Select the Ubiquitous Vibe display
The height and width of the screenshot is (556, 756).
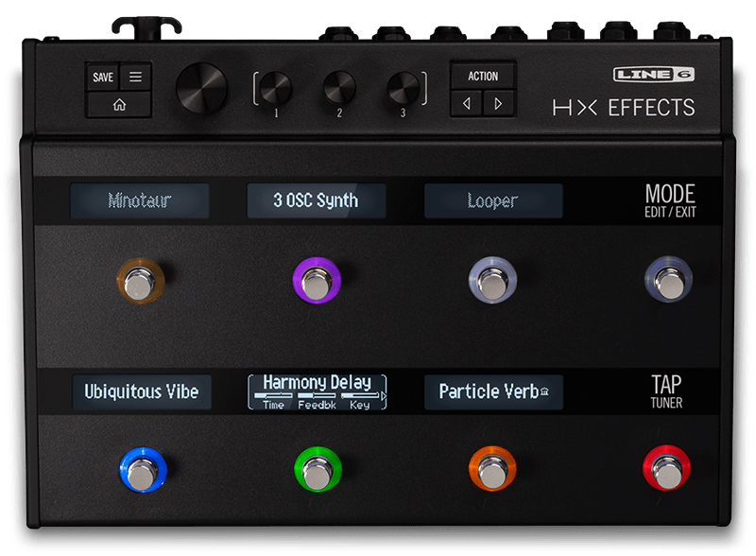142,391
